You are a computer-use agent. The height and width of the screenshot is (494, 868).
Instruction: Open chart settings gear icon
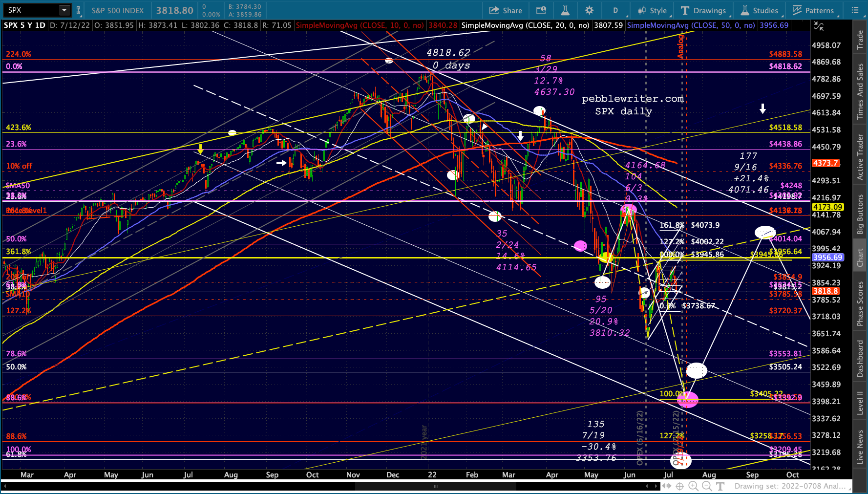point(590,10)
